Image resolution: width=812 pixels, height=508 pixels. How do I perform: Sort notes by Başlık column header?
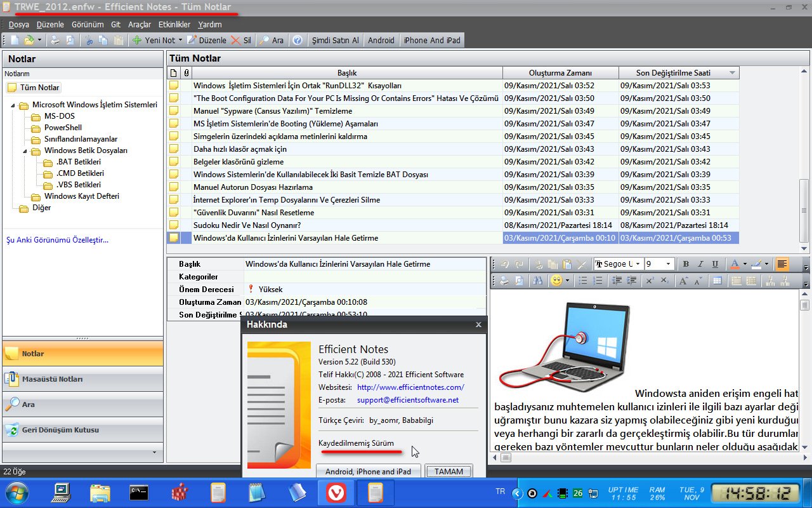(x=347, y=72)
